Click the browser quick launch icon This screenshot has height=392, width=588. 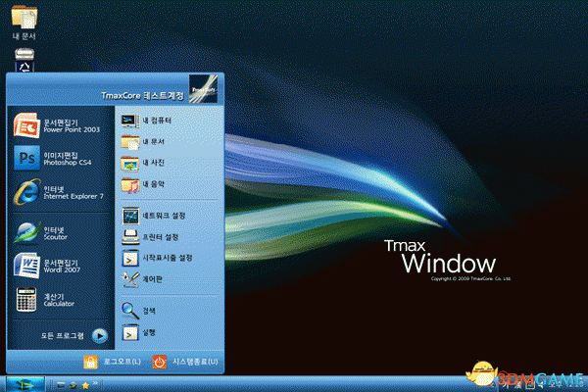[x=73, y=385]
